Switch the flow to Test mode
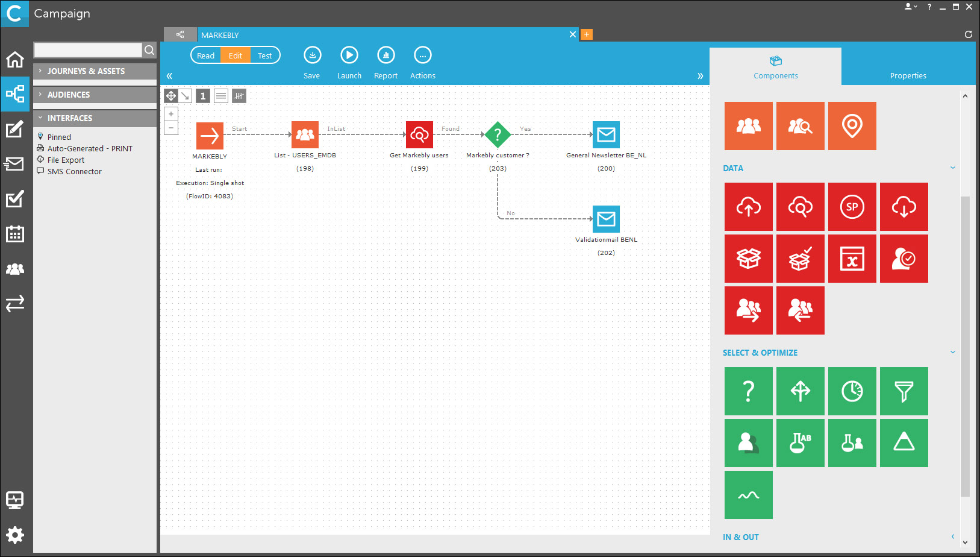This screenshot has height=557, width=980. (265, 55)
